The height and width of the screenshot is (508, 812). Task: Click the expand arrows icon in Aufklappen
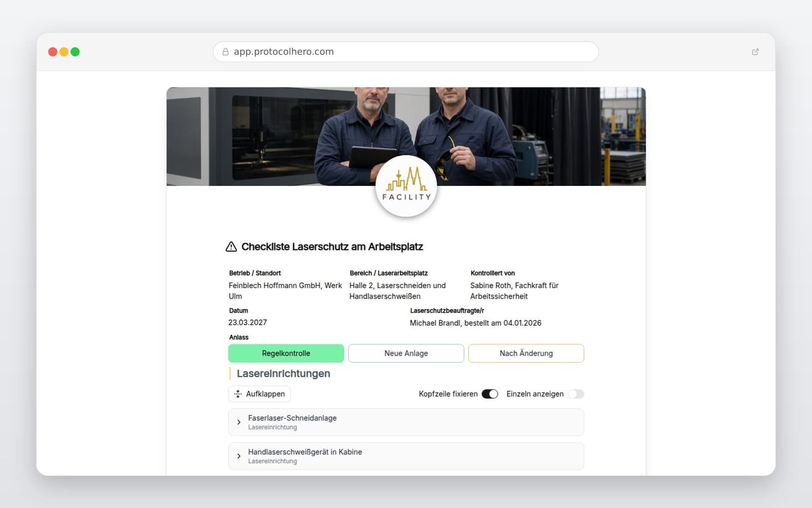[238, 394]
